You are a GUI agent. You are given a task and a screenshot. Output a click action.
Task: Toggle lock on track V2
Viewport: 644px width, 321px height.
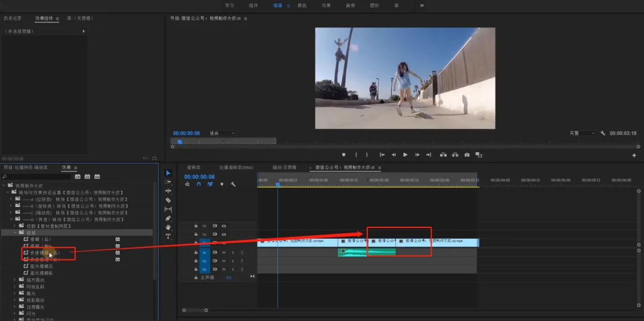pos(196,234)
